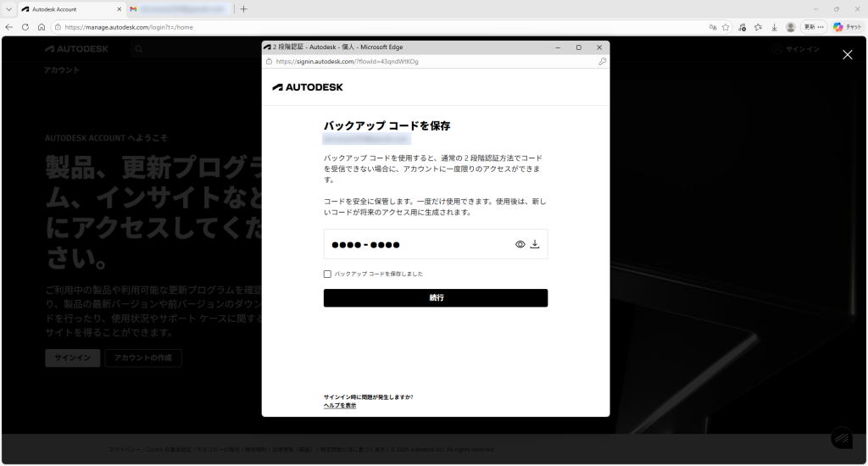The width and height of the screenshot is (868, 466).
Task: Open a new browser tab
Action: 244,9
